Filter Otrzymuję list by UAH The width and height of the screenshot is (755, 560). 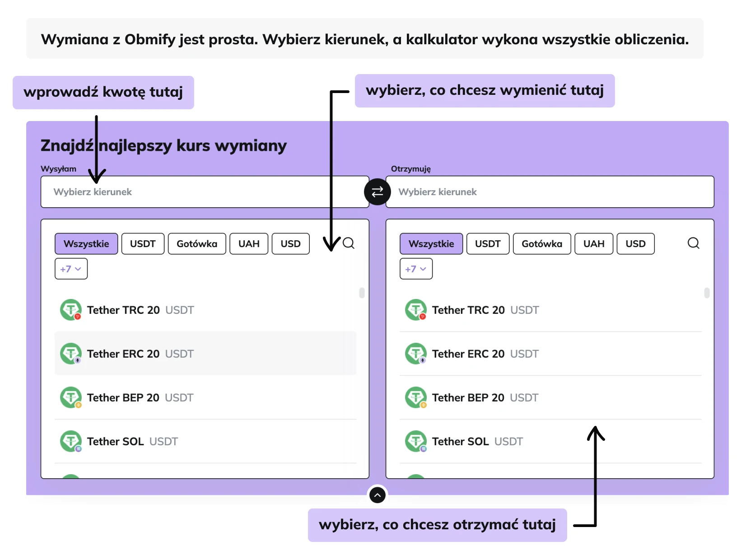593,244
